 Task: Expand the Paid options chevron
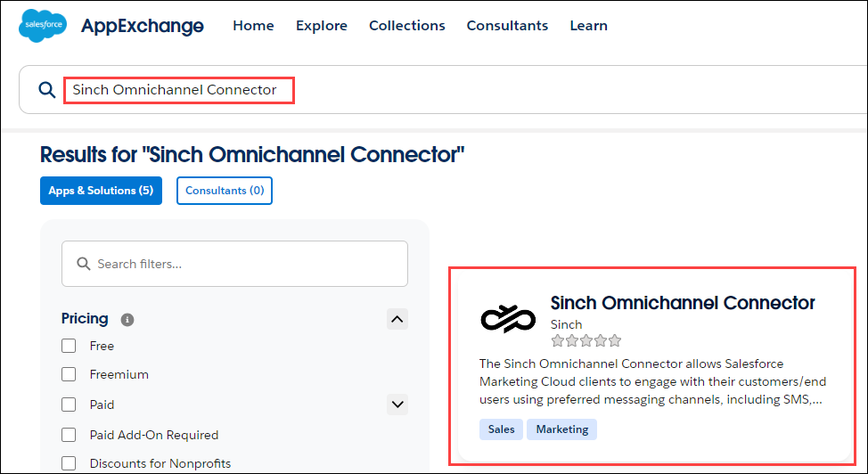[397, 405]
